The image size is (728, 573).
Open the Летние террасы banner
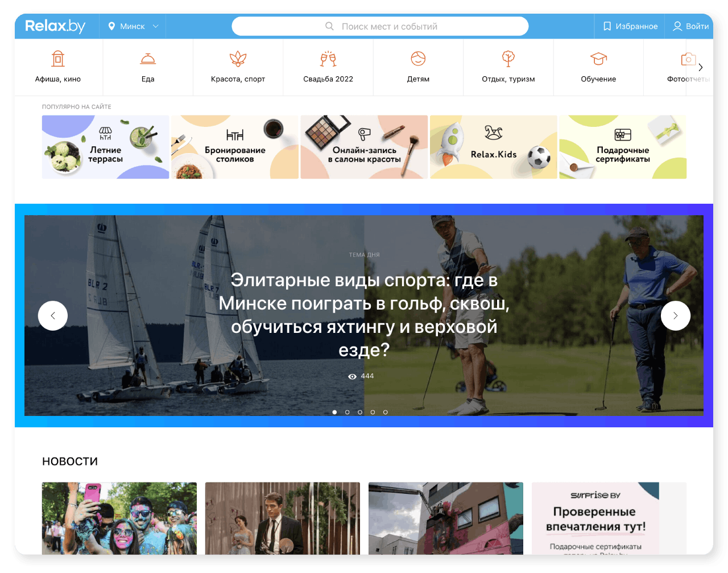tap(105, 147)
